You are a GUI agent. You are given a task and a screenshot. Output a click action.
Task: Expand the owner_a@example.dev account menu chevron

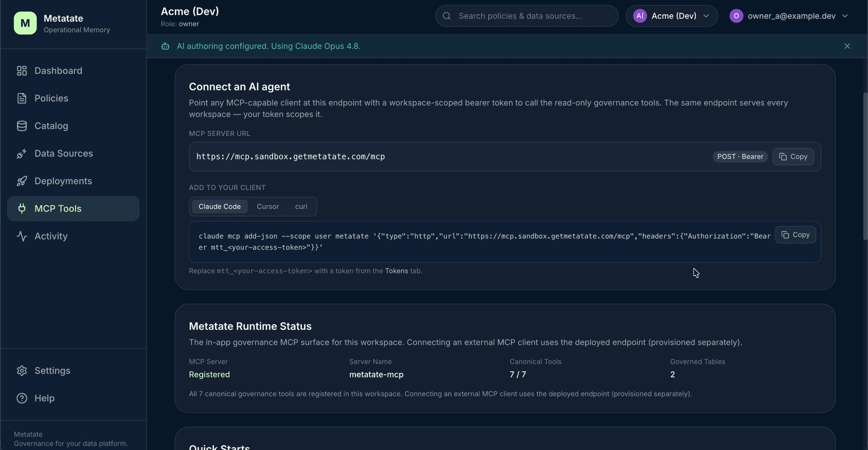point(845,16)
